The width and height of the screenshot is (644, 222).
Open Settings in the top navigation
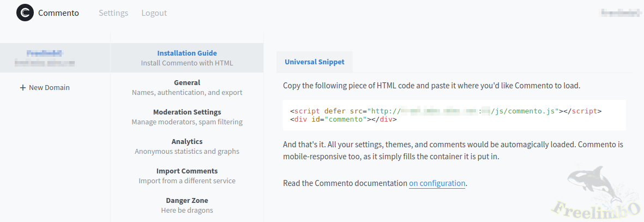pos(113,13)
